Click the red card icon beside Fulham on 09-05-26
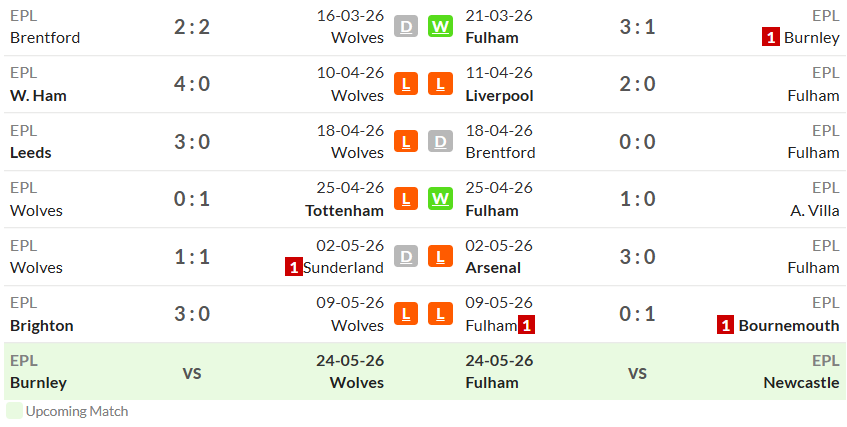 pyautogui.click(x=526, y=325)
